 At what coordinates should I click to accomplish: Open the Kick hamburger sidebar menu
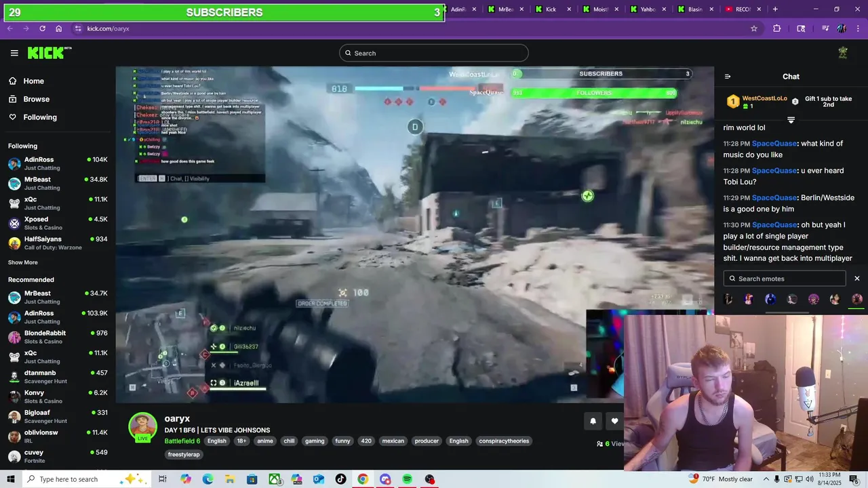pos(14,53)
